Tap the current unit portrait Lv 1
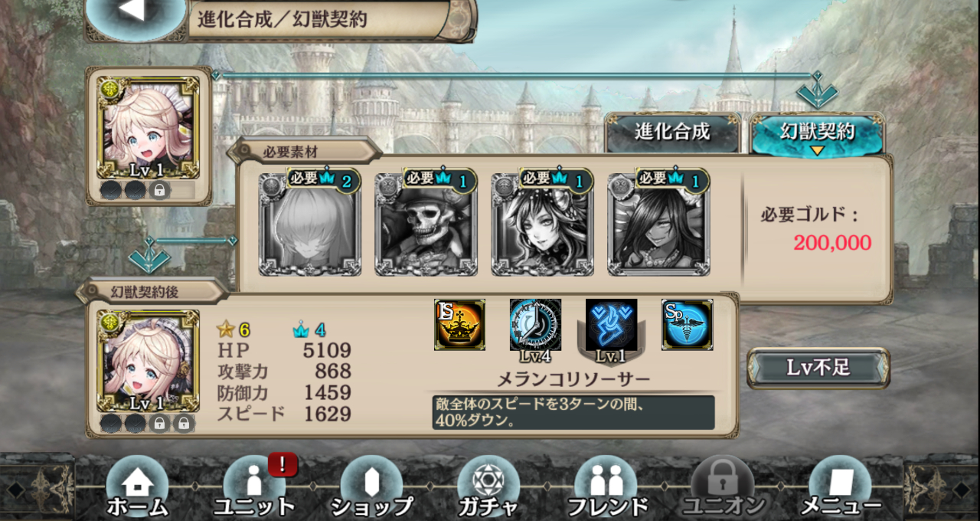The width and height of the screenshot is (980, 521). [x=148, y=126]
